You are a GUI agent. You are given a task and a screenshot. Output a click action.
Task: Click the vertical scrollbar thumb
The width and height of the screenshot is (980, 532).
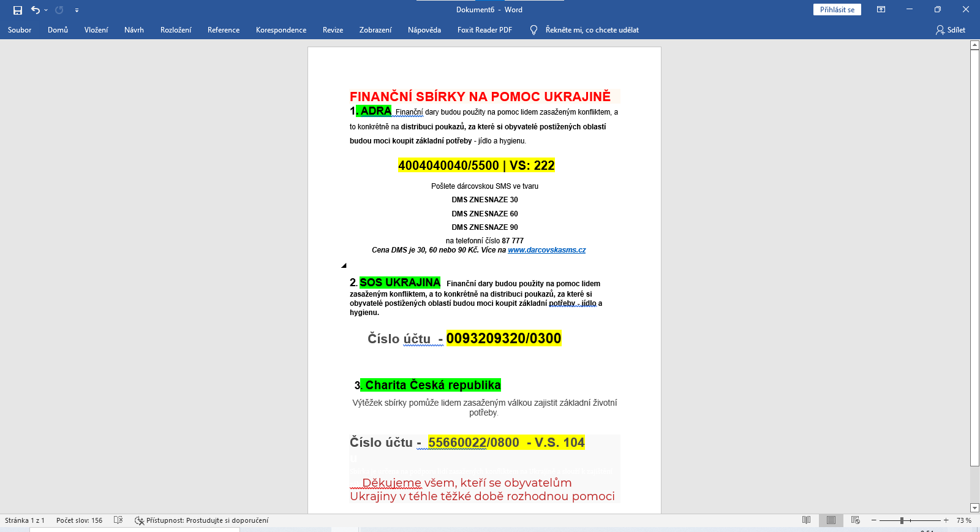click(974, 257)
